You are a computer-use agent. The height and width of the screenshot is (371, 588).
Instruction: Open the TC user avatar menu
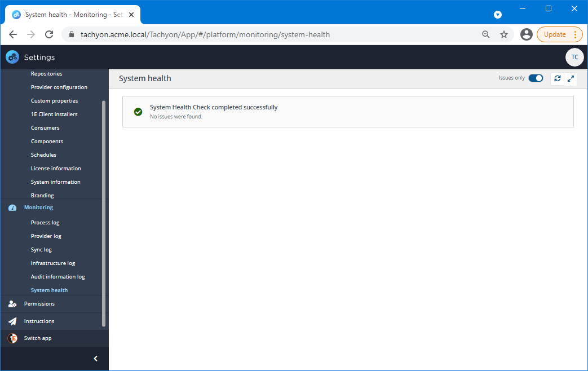pos(574,57)
